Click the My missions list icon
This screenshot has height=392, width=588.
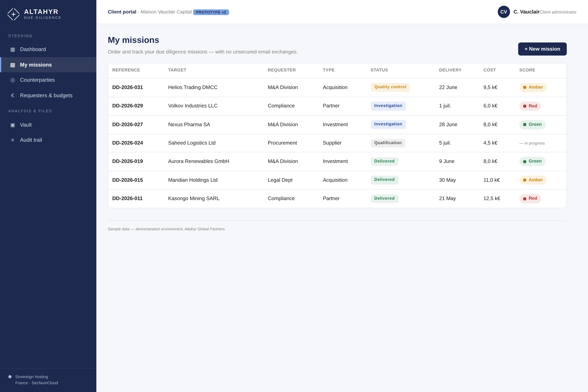coord(12,65)
